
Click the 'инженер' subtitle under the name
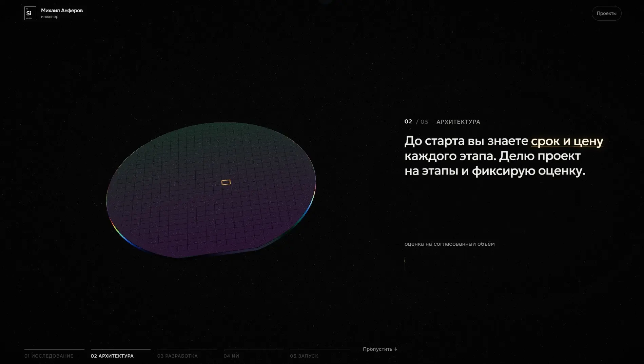click(x=50, y=17)
